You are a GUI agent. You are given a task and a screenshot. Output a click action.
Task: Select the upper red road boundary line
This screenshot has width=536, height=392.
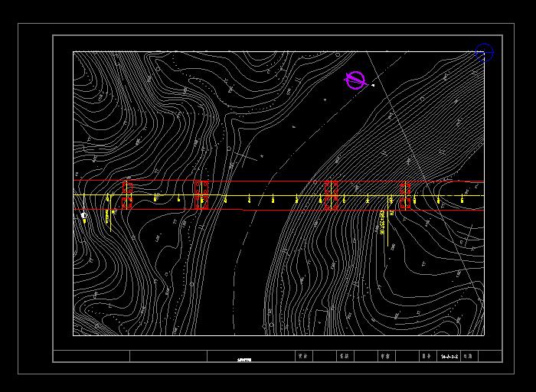(x=291, y=182)
